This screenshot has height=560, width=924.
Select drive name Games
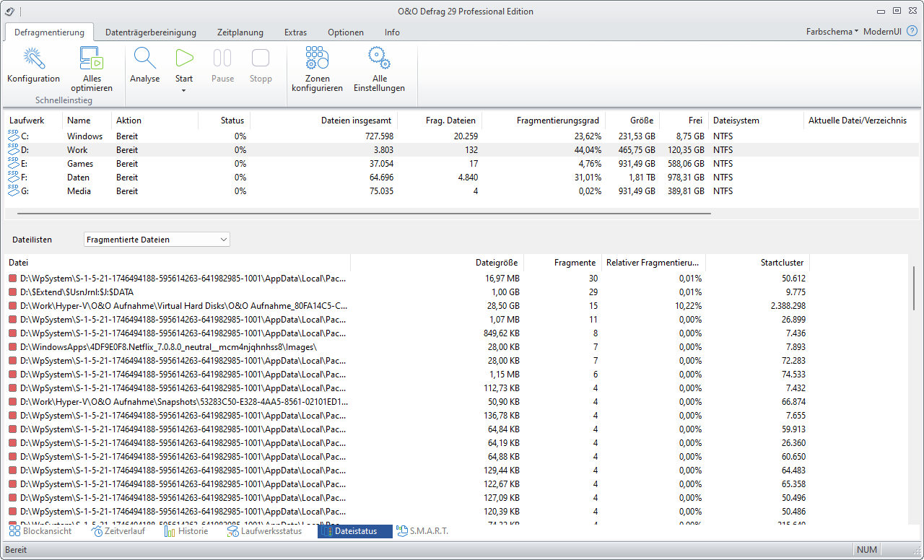(x=80, y=163)
